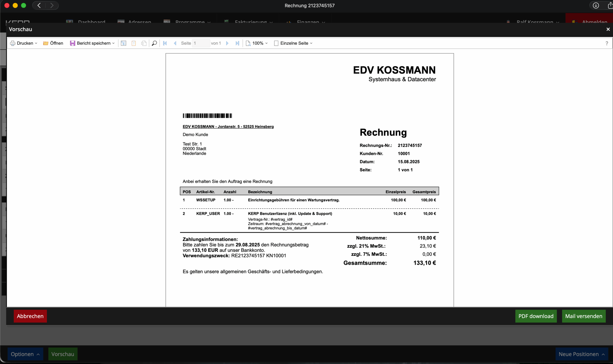Click the barcode on the invoice
This screenshot has height=364, width=613.
click(207, 116)
